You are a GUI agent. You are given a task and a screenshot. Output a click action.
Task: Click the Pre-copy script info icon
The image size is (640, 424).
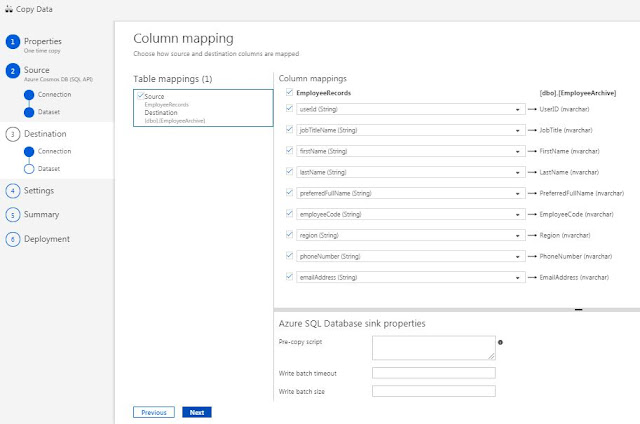(500, 342)
